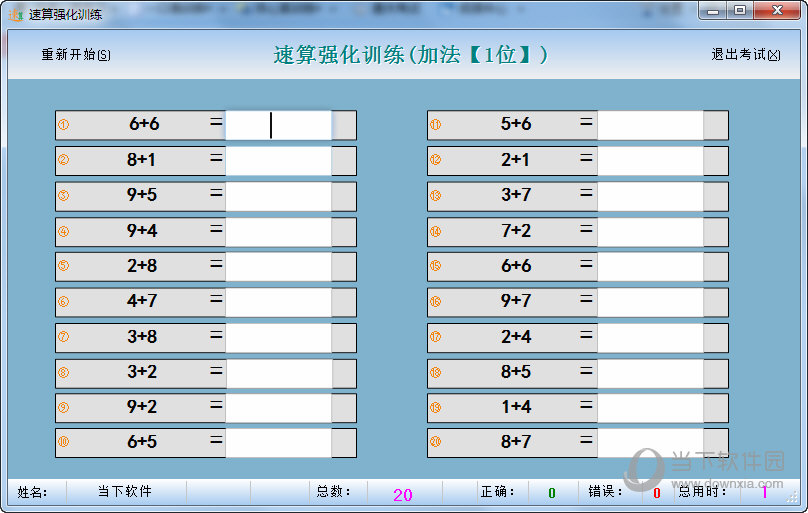Click the title 速算强化训练(加法【1位】)

[x=411, y=55]
